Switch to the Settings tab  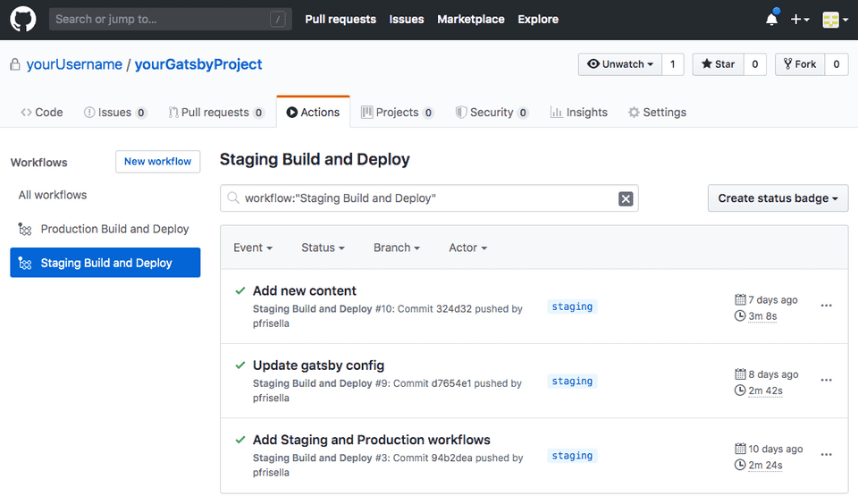click(657, 113)
